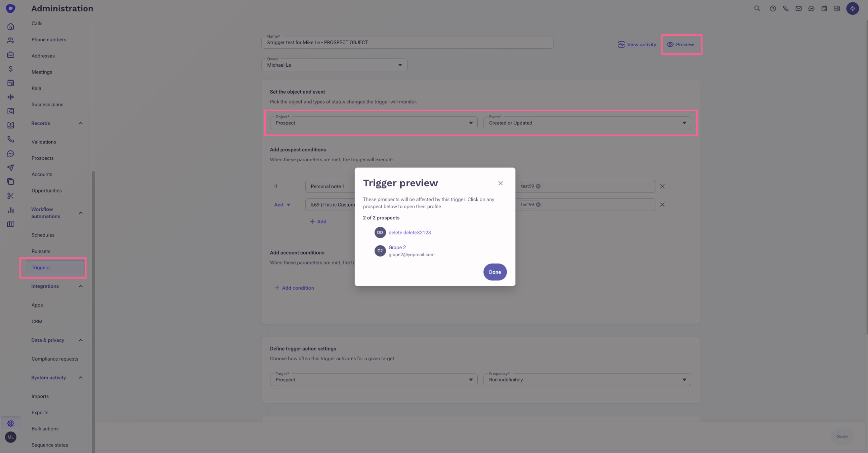Viewport: 868px width, 453px height.
Task: Click the phone icon in top bar
Action: tap(786, 9)
